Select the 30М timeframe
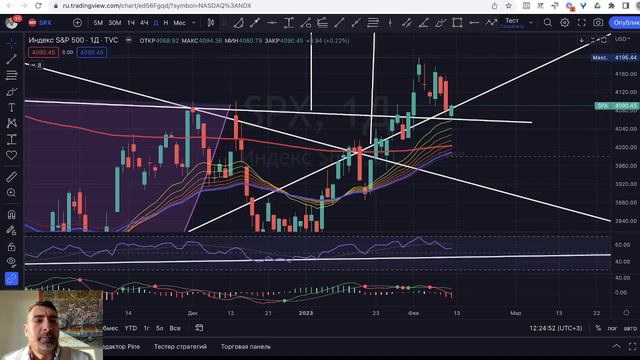 click(x=115, y=23)
